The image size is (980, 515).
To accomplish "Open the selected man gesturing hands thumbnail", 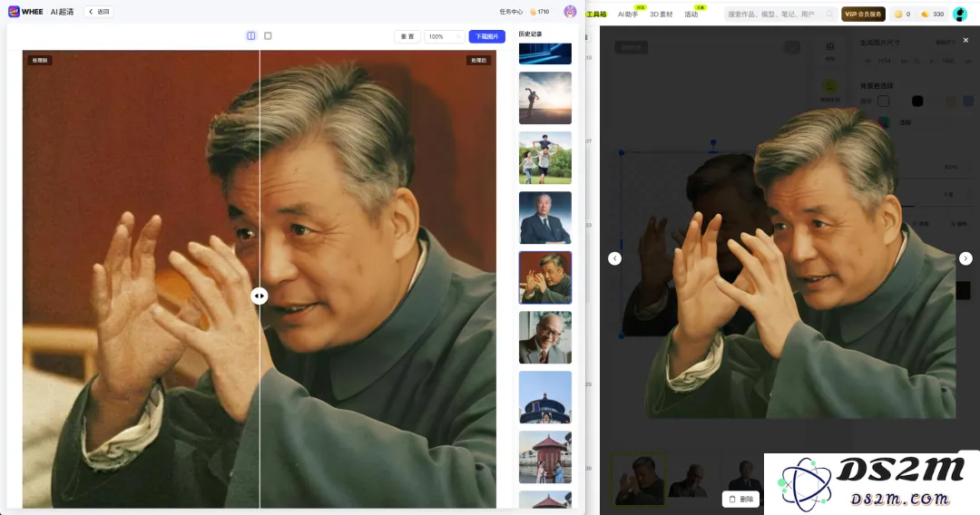I will tap(545, 277).
